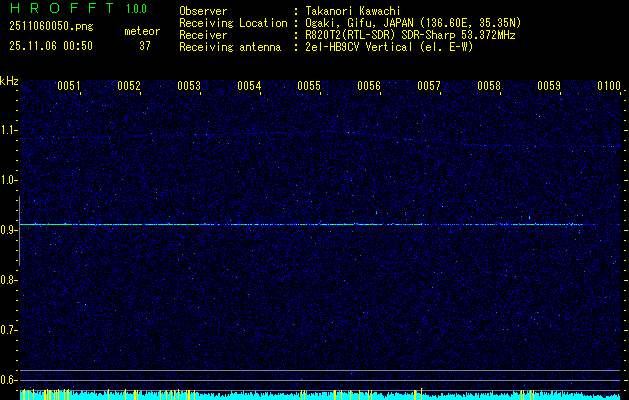Click antenna 2el-HB9CV Vertical text
The image size is (629, 400).
[389, 47]
